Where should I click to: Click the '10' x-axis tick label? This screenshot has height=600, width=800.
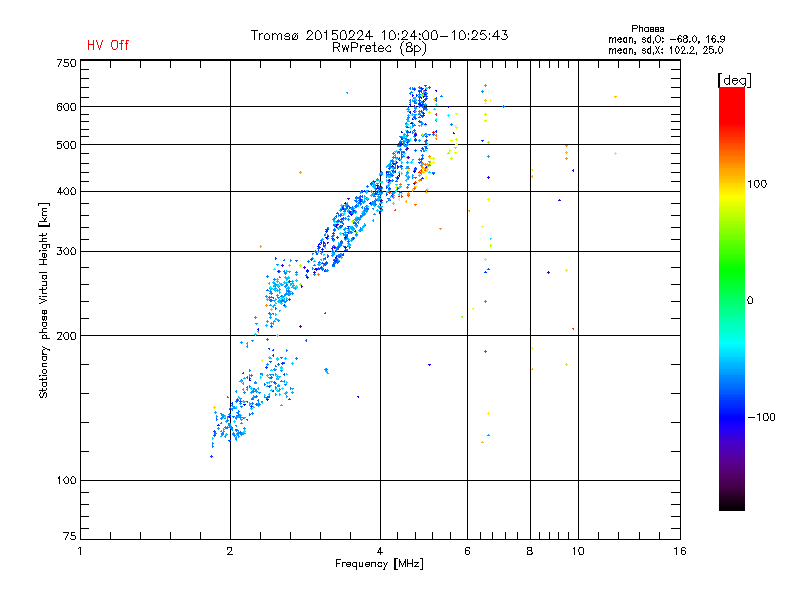click(x=578, y=551)
